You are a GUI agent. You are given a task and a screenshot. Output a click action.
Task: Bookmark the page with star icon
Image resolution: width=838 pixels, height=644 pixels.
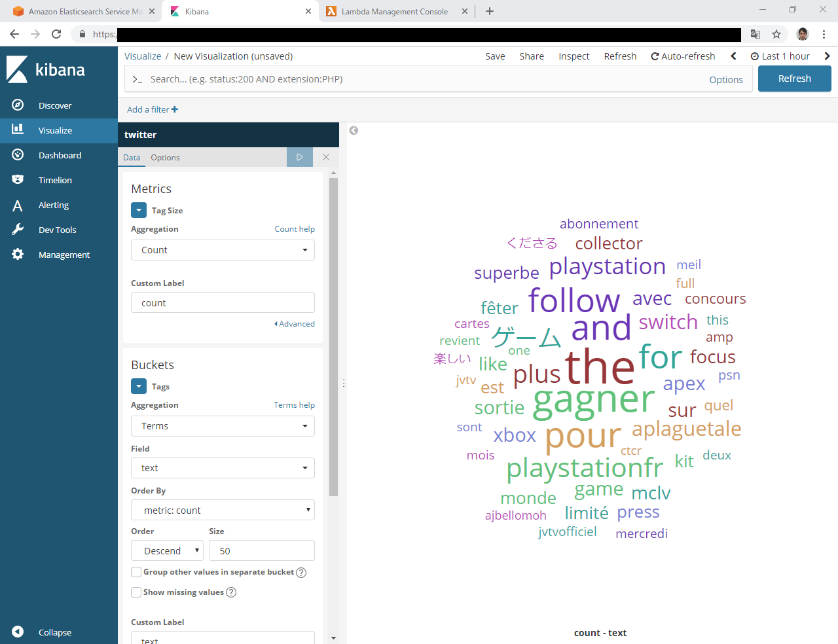(x=776, y=34)
